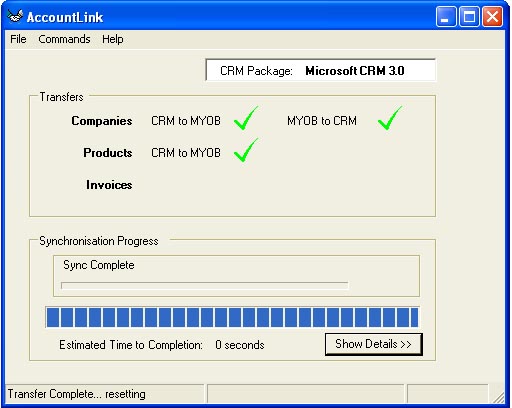Click the green checkmark for Companies CRM to MYOB

(246, 118)
